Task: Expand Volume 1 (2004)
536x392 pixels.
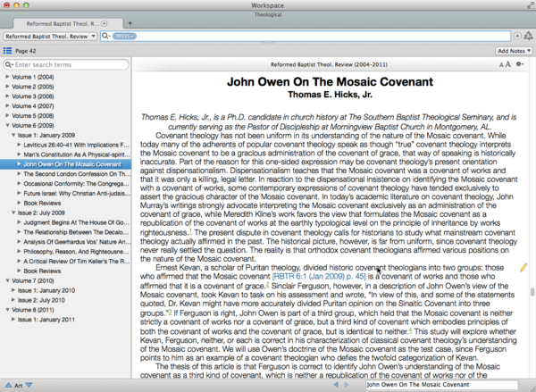Action: (7, 77)
